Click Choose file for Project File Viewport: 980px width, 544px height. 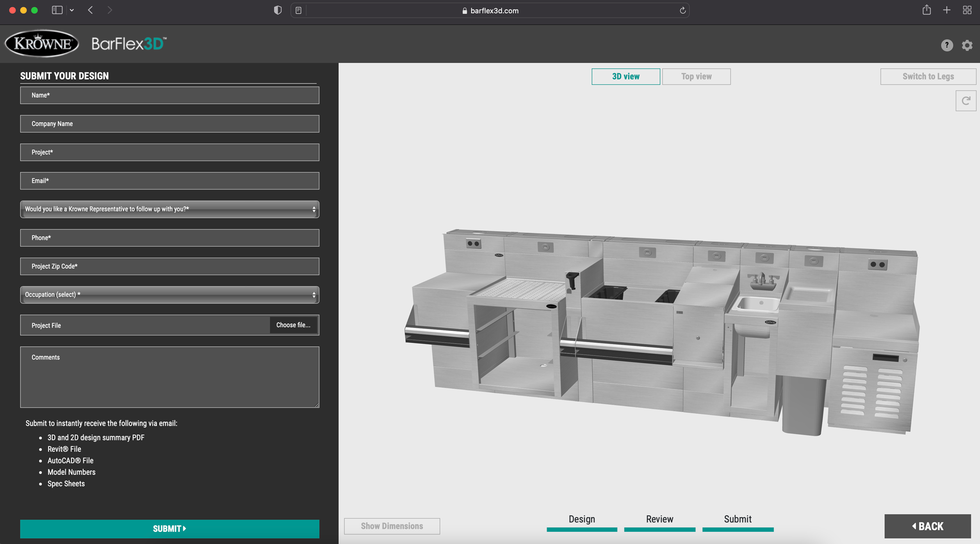[293, 325]
